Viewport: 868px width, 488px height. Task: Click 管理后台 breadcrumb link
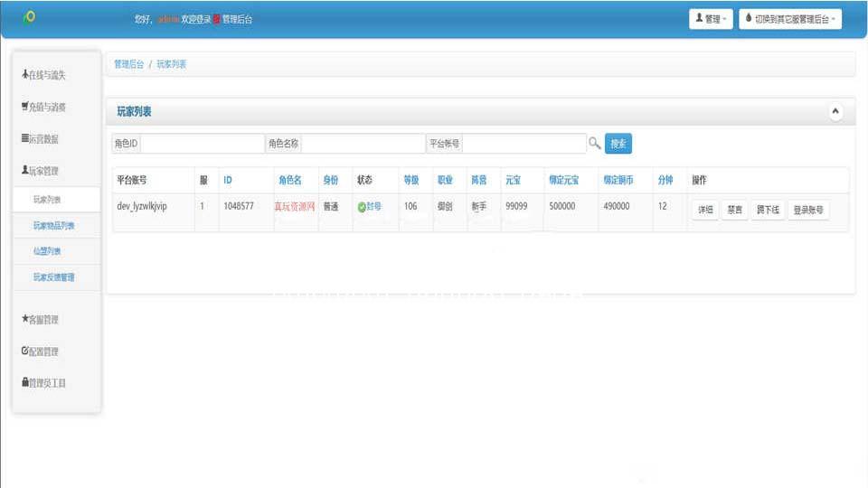pos(129,64)
